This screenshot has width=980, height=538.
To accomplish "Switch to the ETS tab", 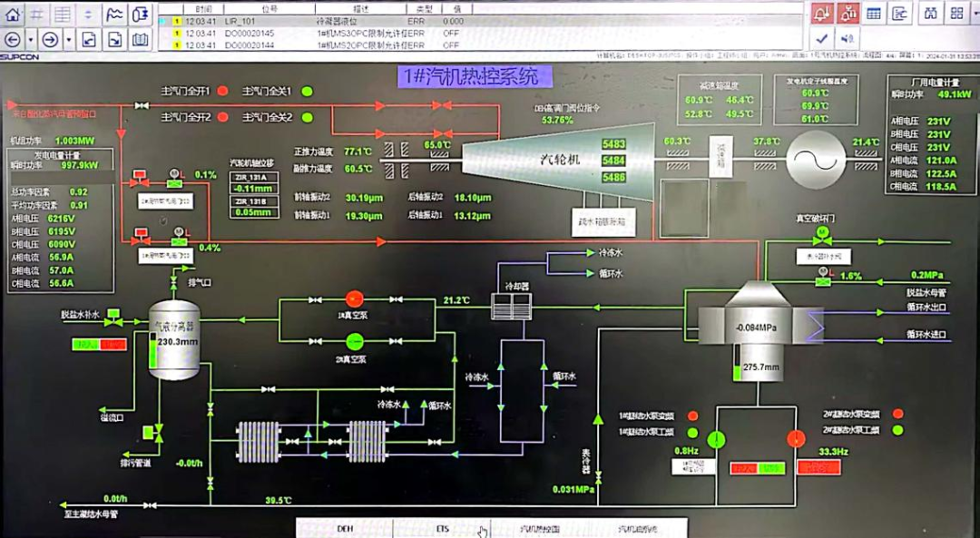I will 443,529.
